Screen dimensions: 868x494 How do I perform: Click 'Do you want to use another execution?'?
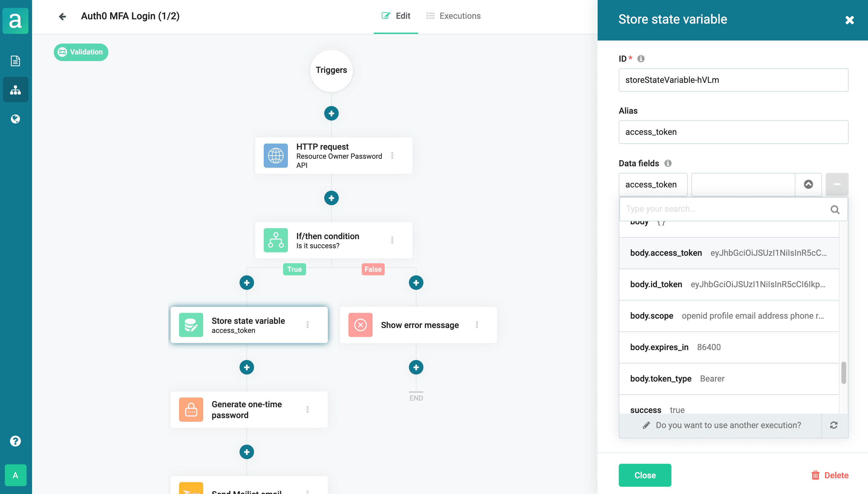(721, 425)
